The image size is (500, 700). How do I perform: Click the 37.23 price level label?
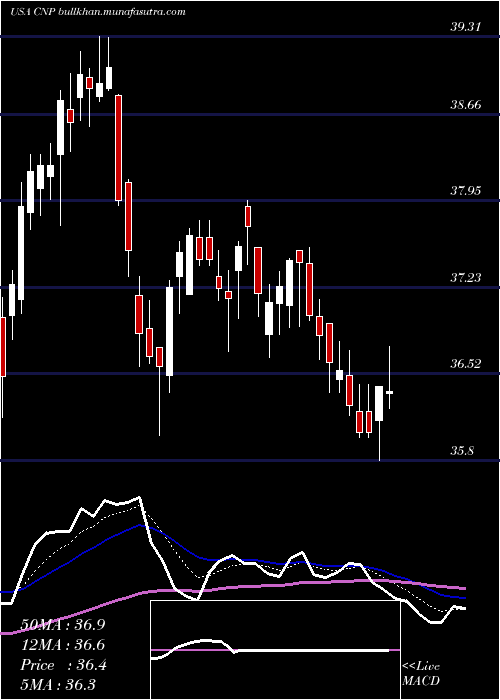click(x=465, y=278)
